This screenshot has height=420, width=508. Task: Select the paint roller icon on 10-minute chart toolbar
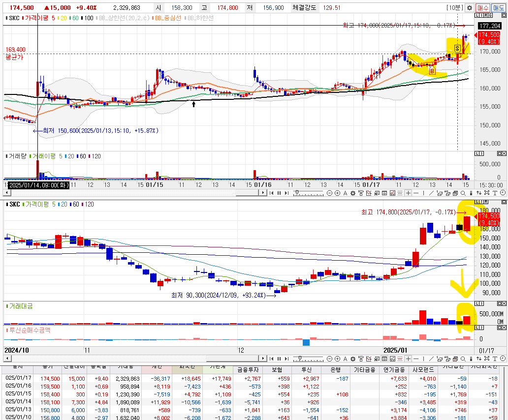[361, 193]
